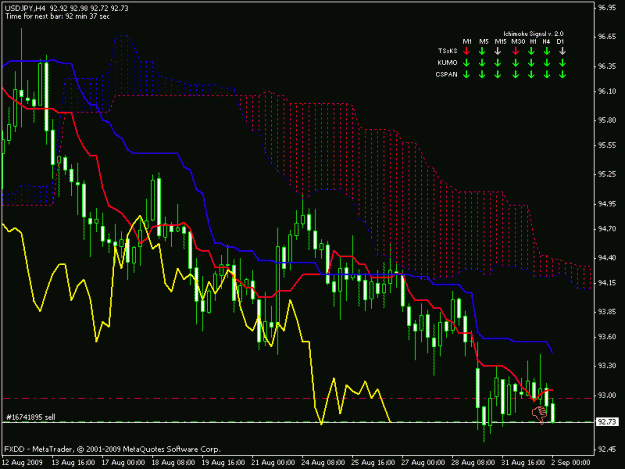Click the KUMO arrow for H4
Screen dimensions: 625x469
tap(547, 63)
